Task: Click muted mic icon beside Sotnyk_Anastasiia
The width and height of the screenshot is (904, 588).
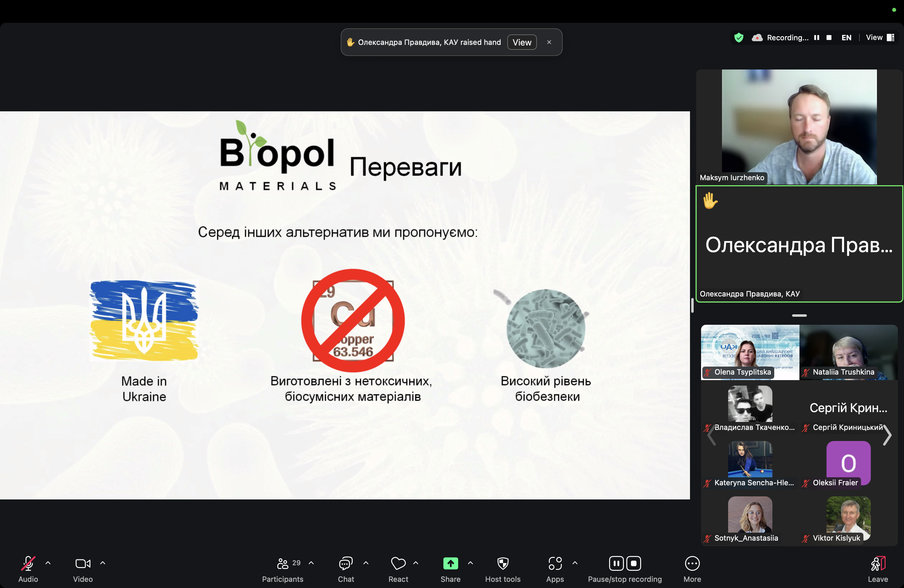Action: (707, 538)
